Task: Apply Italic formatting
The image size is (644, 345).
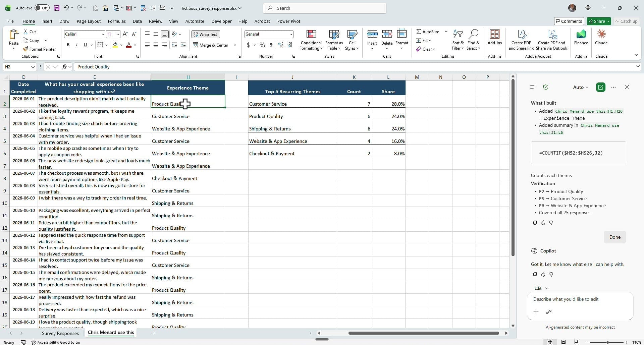Action: pos(76,45)
